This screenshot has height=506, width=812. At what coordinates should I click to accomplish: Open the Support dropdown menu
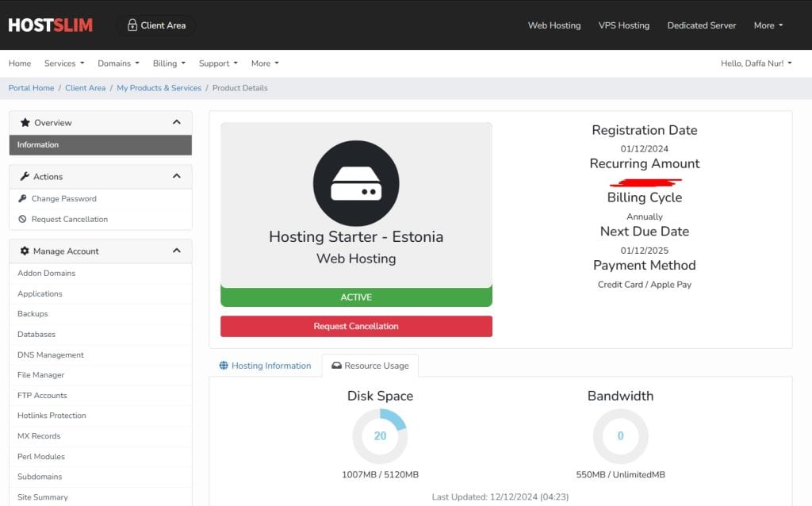click(219, 63)
